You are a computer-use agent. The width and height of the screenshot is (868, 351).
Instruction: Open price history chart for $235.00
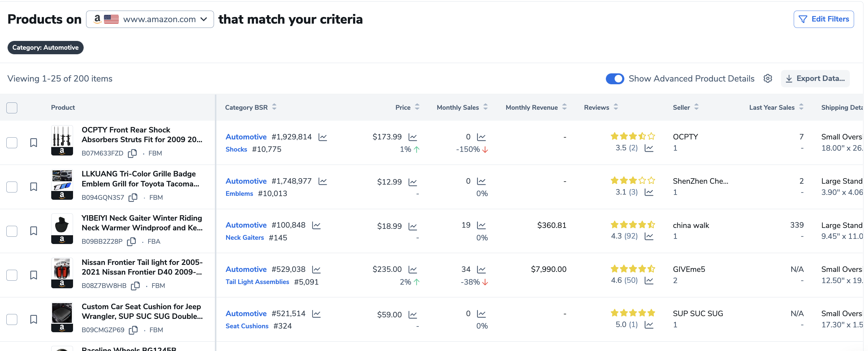pyautogui.click(x=412, y=269)
